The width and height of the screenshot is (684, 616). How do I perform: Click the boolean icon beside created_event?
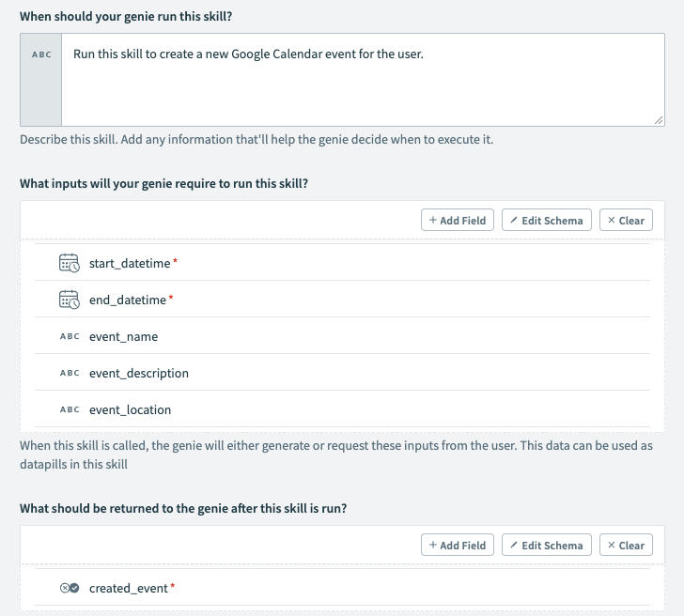pyautogui.click(x=70, y=588)
